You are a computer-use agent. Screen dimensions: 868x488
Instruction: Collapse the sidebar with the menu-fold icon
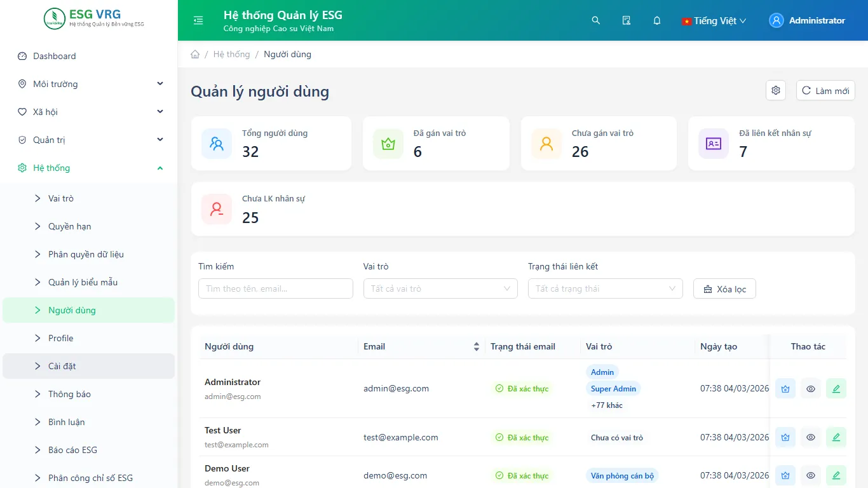(x=198, y=20)
